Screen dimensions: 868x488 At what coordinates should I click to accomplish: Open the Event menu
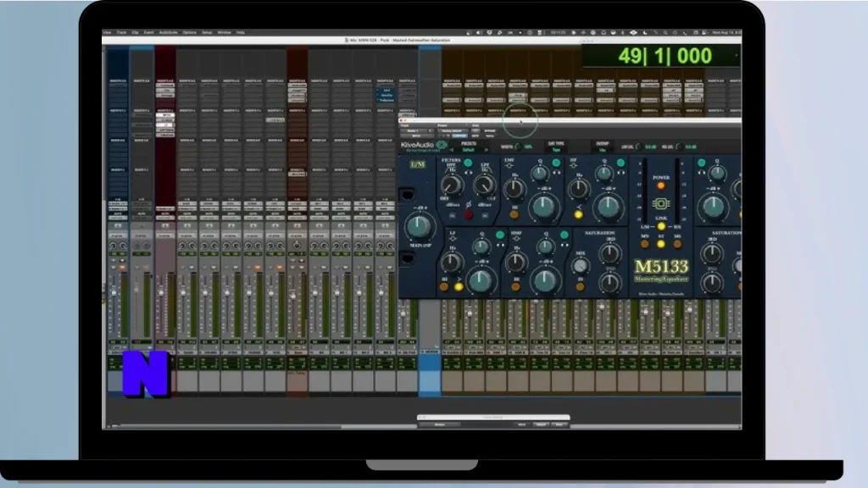coord(148,33)
